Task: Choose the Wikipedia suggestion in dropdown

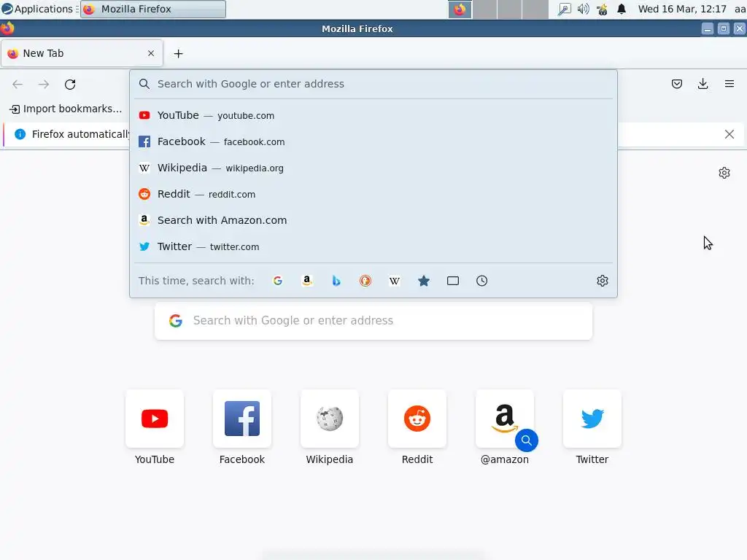Action: click(373, 168)
